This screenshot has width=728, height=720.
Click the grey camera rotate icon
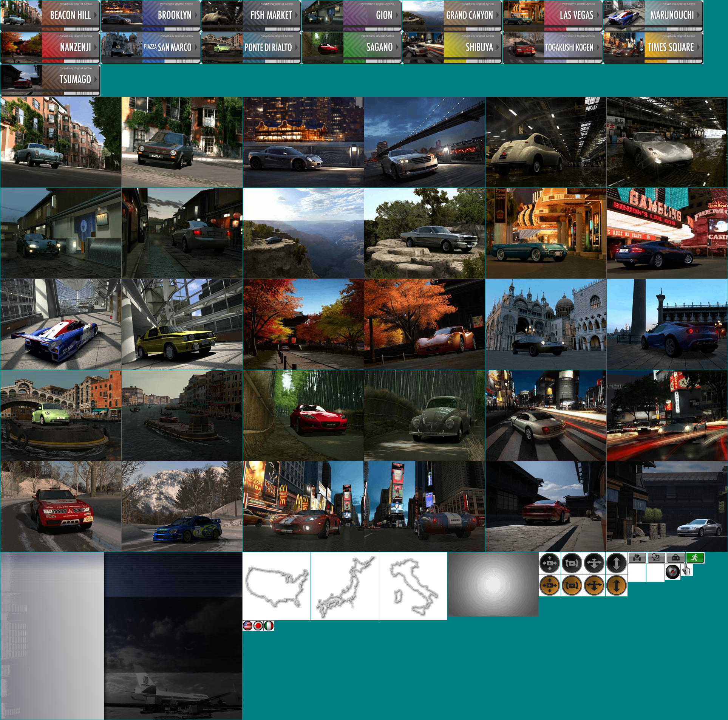(x=572, y=563)
